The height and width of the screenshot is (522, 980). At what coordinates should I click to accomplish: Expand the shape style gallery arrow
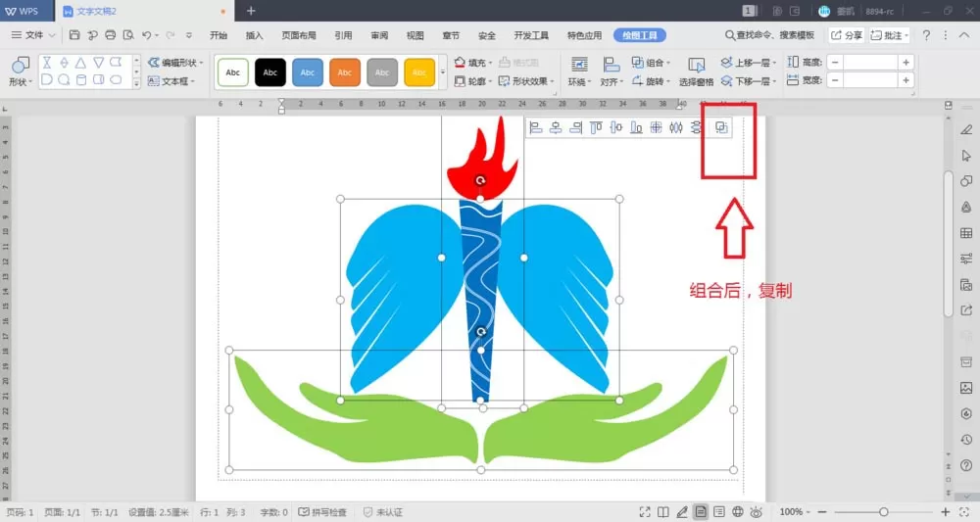tap(443, 71)
